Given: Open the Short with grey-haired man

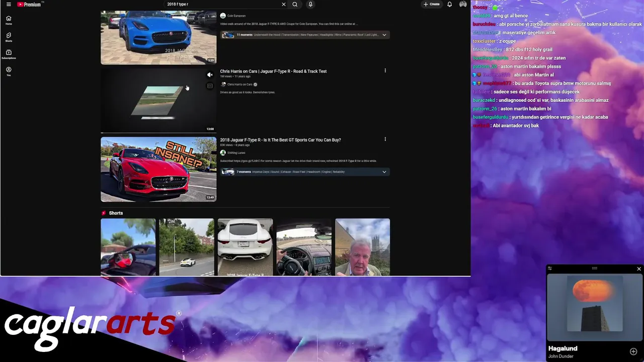Looking at the screenshot, I should (362, 247).
